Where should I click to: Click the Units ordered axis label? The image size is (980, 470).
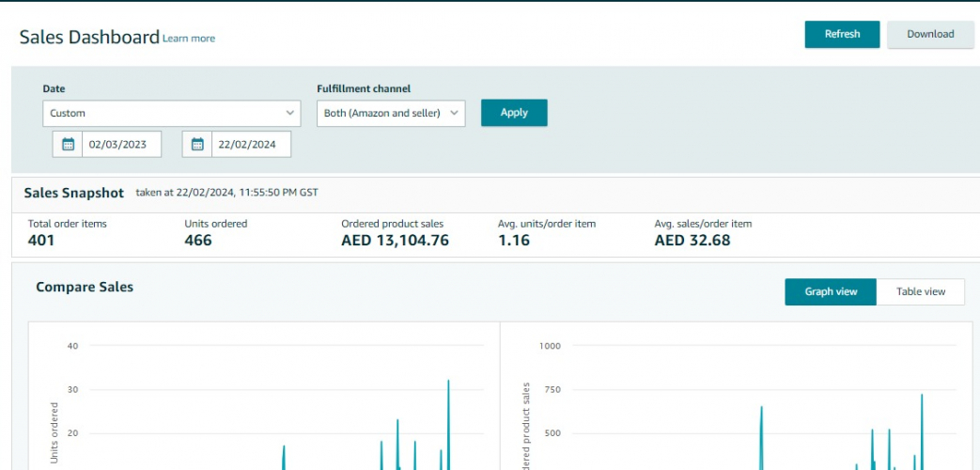[x=54, y=432]
